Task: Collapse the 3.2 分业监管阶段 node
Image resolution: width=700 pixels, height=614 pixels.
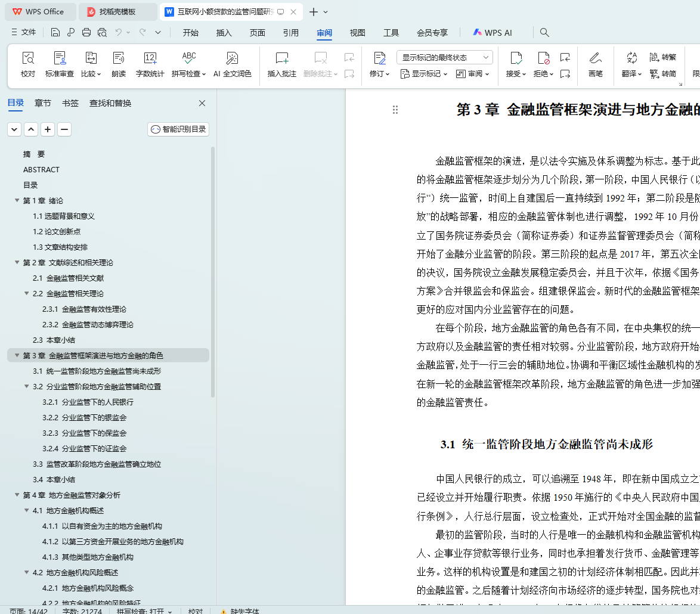Action: tap(27, 386)
